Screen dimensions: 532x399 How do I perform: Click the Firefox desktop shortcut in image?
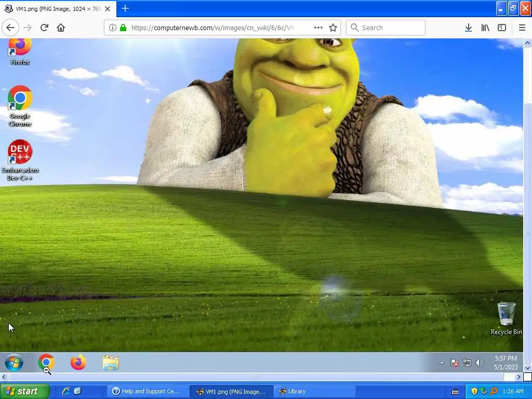tap(20, 51)
